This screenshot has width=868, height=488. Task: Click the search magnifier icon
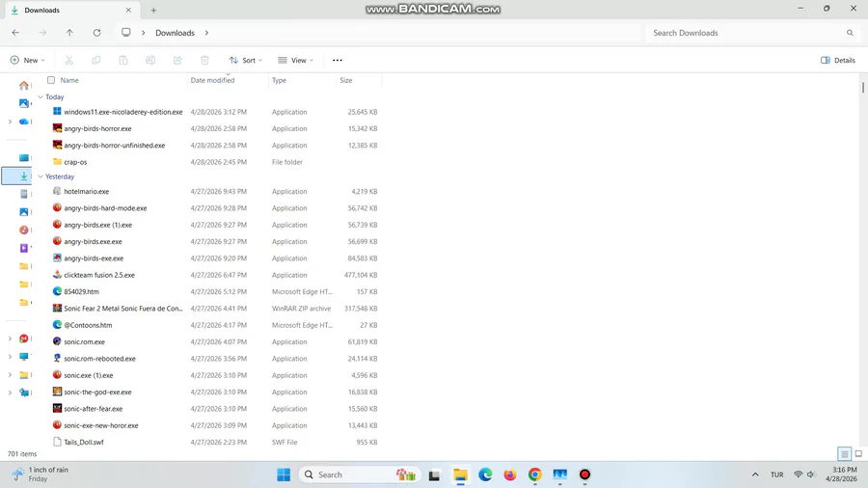click(850, 33)
